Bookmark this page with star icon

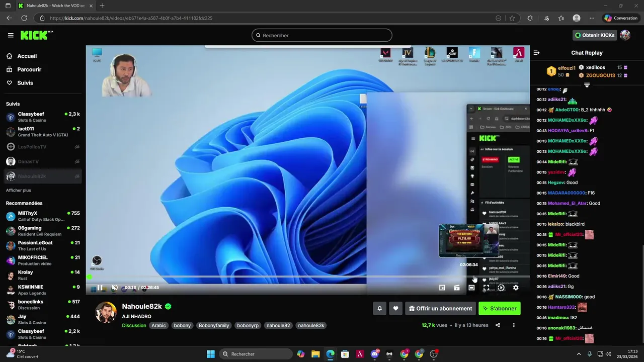pyautogui.click(x=512, y=18)
